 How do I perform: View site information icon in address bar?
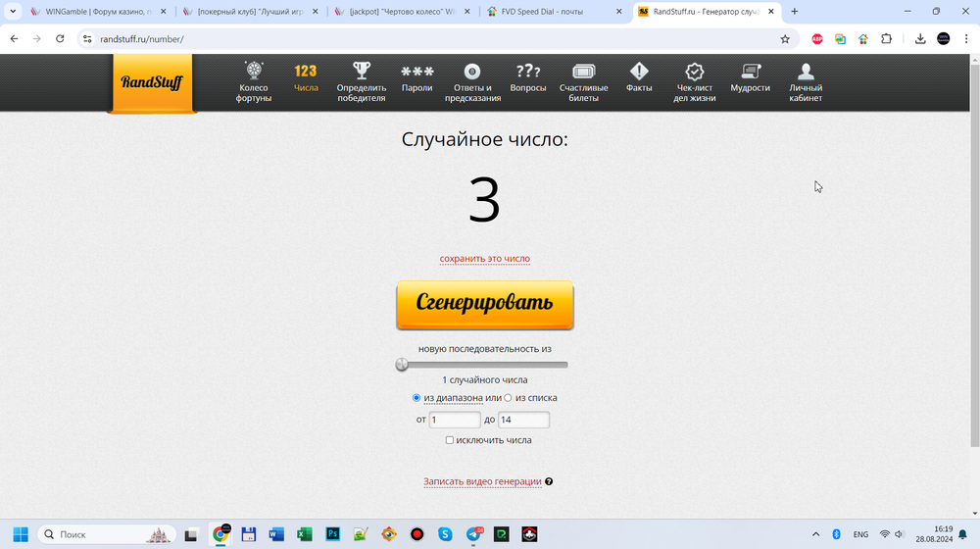[87, 39]
